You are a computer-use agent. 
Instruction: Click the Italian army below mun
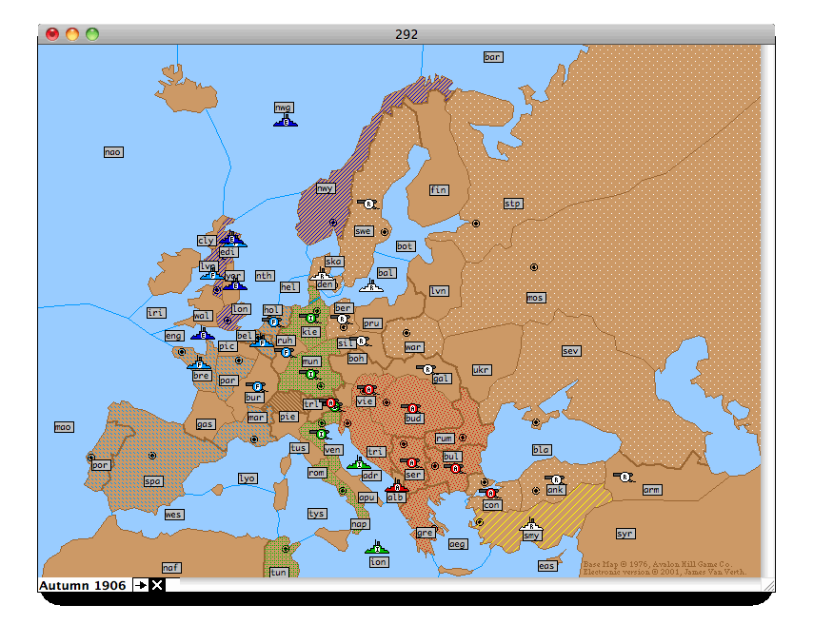click(x=310, y=374)
